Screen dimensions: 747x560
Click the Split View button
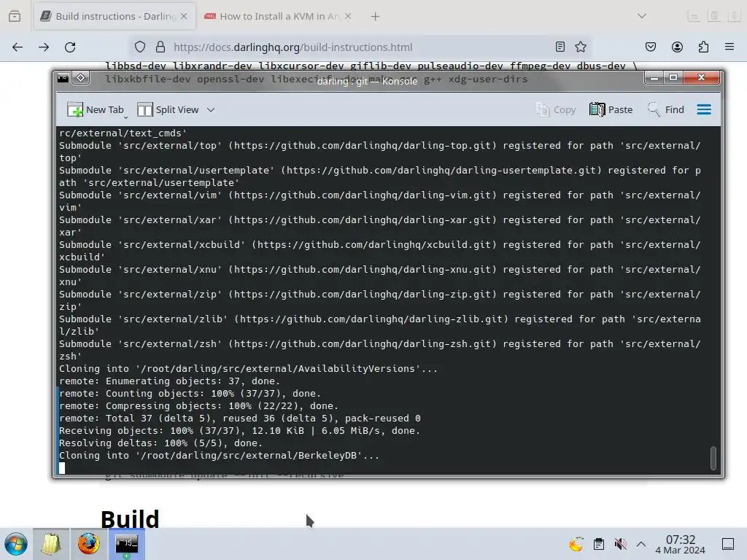click(x=169, y=110)
